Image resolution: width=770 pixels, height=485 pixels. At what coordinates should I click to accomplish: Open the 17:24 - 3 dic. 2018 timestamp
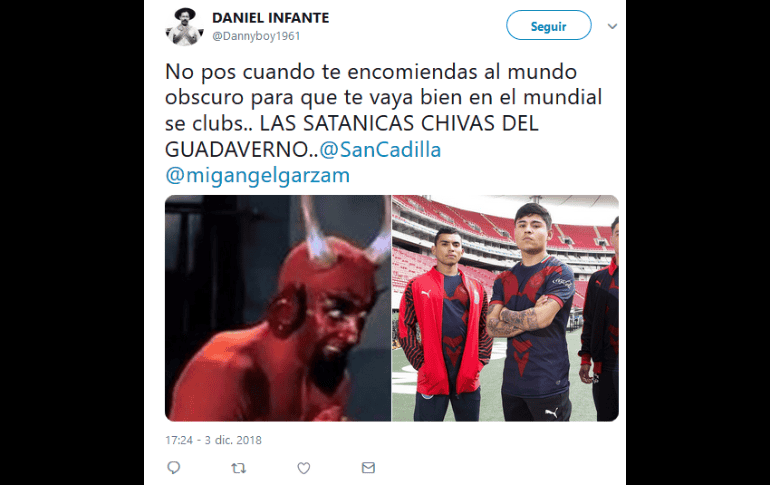pos(213,440)
